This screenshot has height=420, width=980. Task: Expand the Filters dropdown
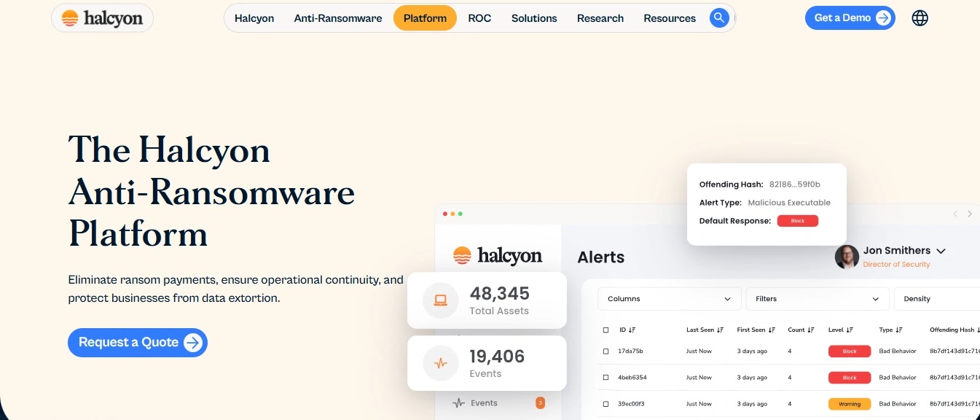(818, 299)
